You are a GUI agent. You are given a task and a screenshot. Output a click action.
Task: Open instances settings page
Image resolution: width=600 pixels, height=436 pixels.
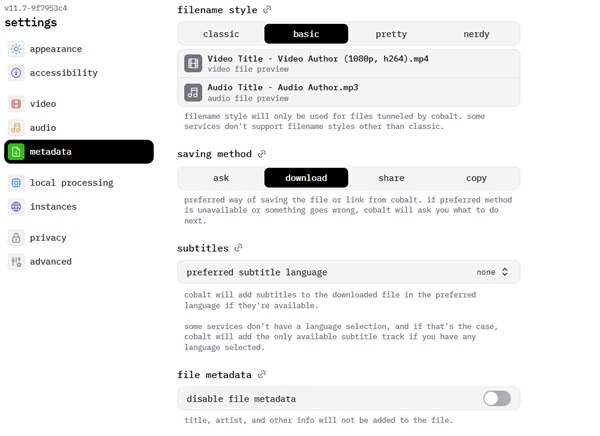tap(79, 207)
